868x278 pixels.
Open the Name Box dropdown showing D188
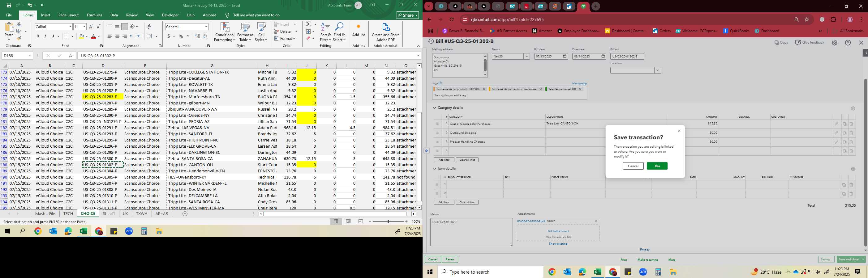(30, 56)
